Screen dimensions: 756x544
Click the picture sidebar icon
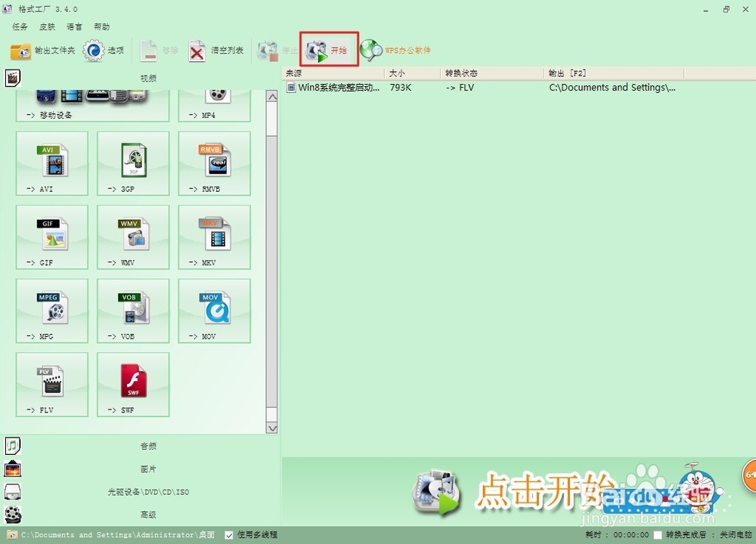coord(12,468)
